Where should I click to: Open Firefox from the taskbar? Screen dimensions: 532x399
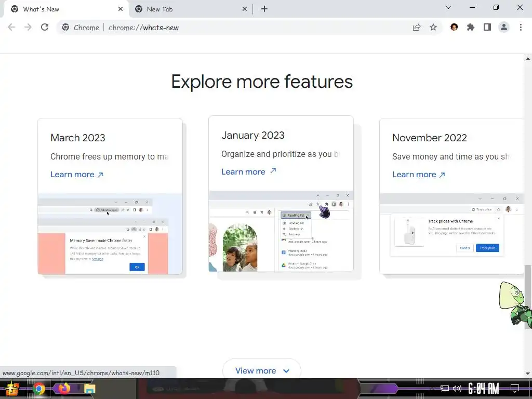64,388
